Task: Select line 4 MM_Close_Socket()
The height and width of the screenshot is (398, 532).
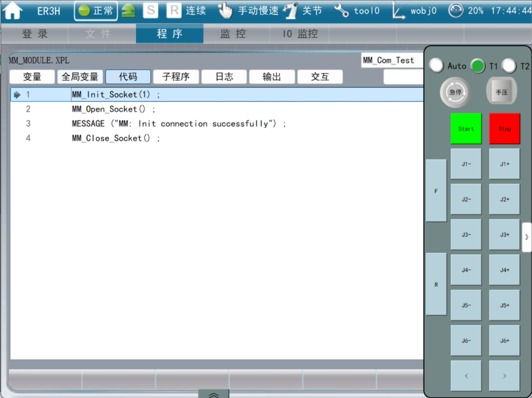Action: (217, 138)
